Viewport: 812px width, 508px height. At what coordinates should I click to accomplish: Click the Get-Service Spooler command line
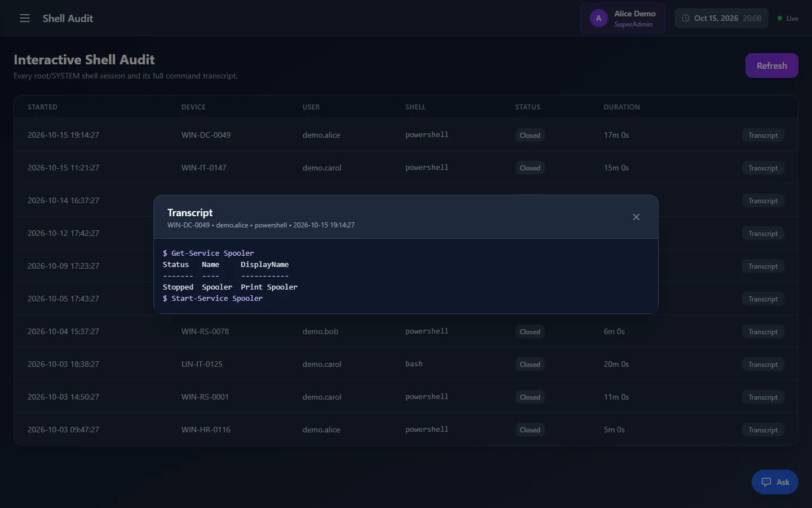click(x=209, y=253)
